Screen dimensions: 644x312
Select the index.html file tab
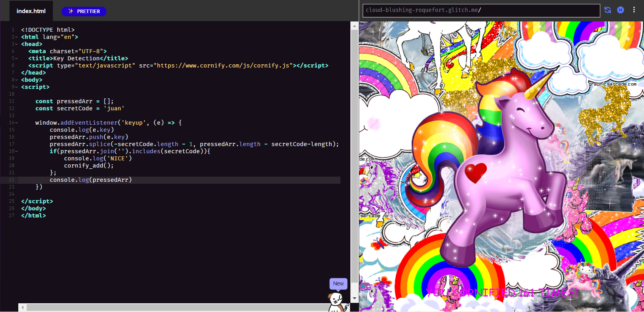[x=31, y=11]
